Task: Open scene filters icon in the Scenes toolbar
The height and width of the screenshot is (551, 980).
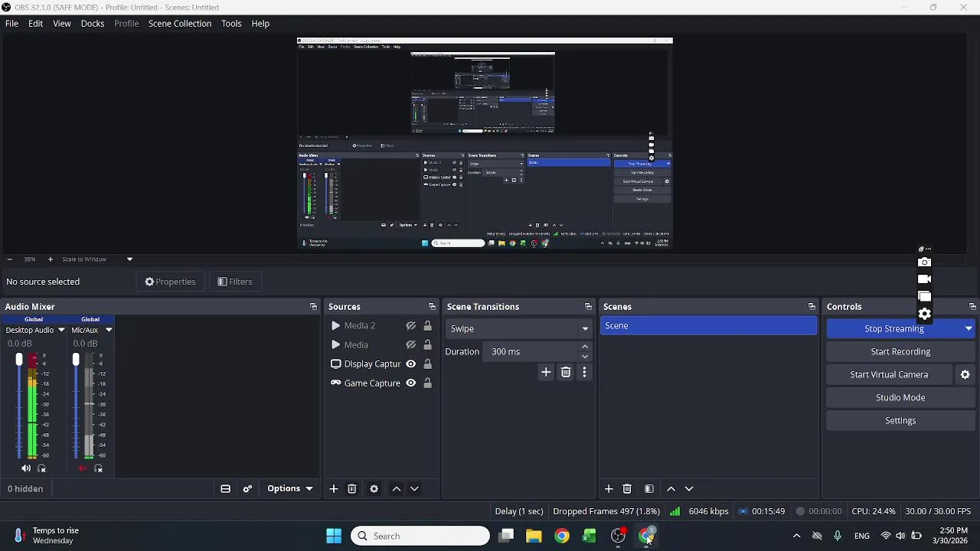Action: pyautogui.click(x=648, y=489)
